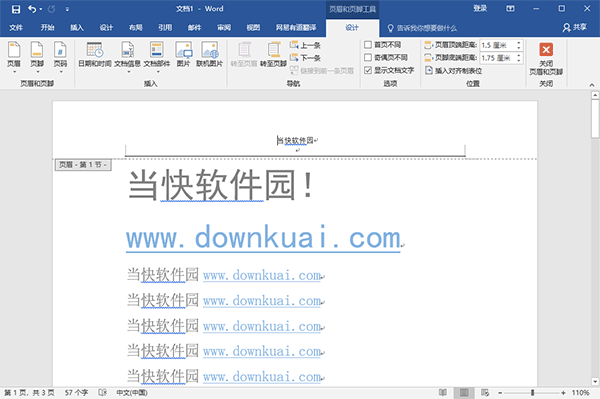Expand the Page Number dropdown
Image resolution: width=600 pixels, height=399 pixels.
[x=60, y=57]
